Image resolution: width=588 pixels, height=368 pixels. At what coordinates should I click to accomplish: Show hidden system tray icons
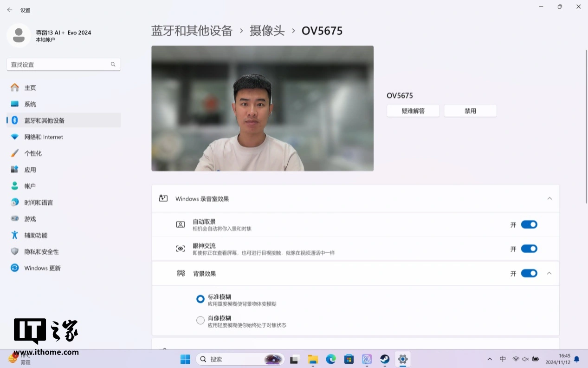[490, 359]
